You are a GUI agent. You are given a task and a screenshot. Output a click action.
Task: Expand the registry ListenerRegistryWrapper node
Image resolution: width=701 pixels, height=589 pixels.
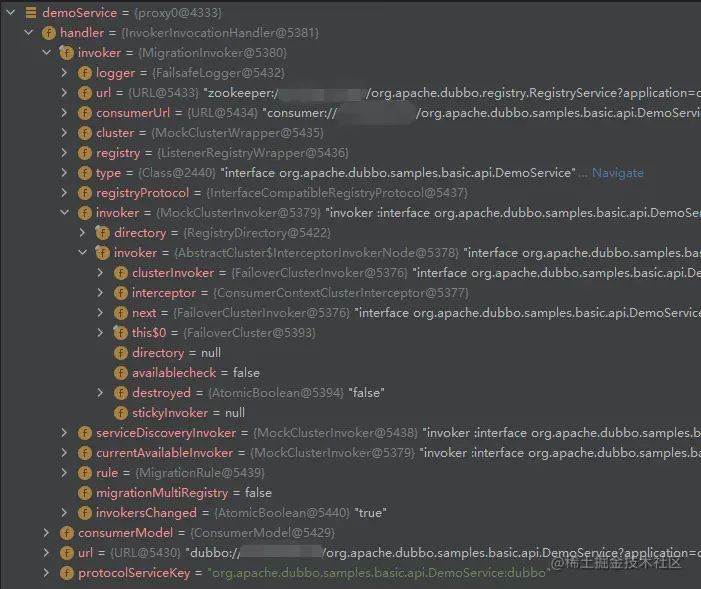(x=64, y=153)
